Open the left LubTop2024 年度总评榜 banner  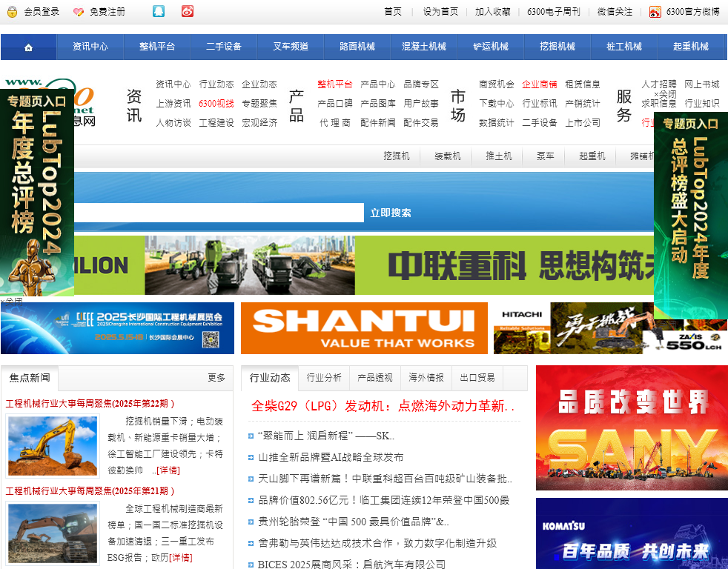tap(37, 192)
